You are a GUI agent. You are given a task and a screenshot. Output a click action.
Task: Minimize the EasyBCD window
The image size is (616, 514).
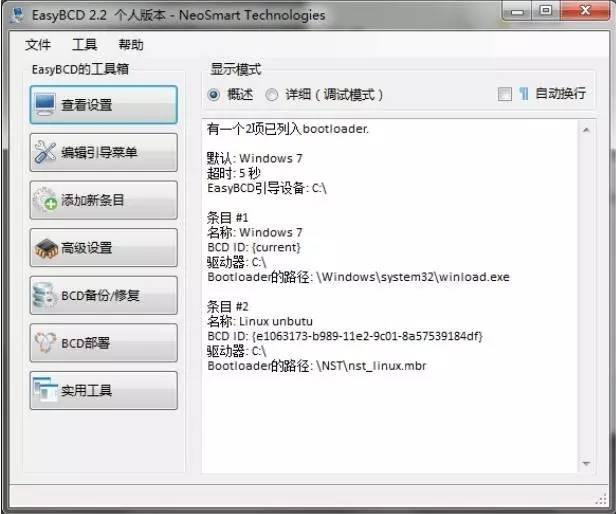point(517,11)
